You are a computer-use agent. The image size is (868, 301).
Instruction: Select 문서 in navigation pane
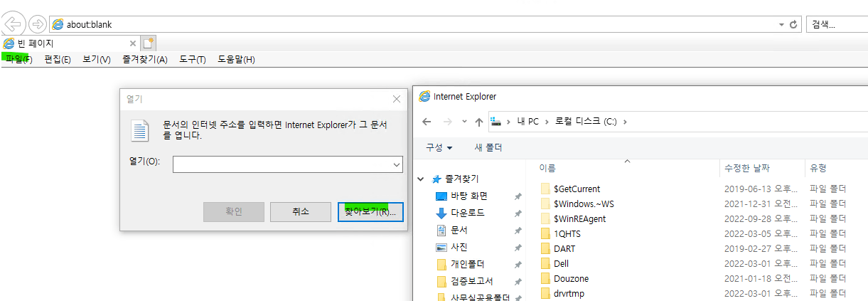[x=459, y=230]
